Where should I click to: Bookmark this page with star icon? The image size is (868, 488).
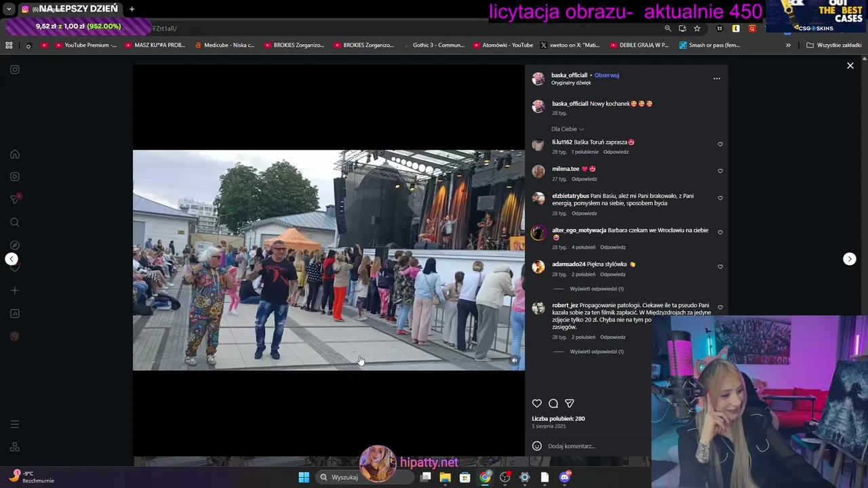coord(697,28)
